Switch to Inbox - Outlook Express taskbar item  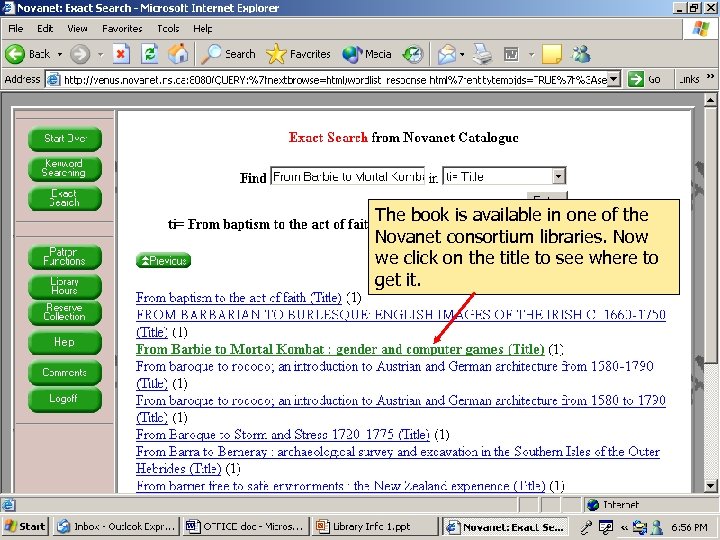point(116,527)
